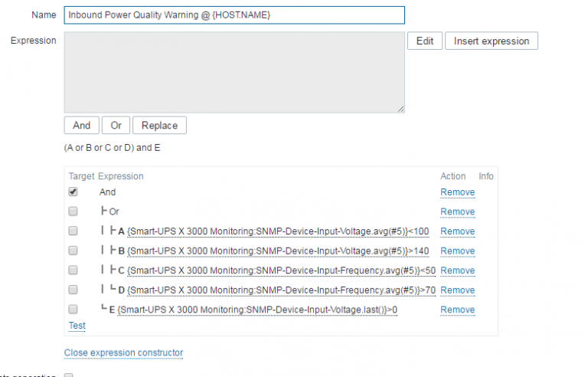
Task: Click the Expression text area resize handle
Action: (400, 109)
